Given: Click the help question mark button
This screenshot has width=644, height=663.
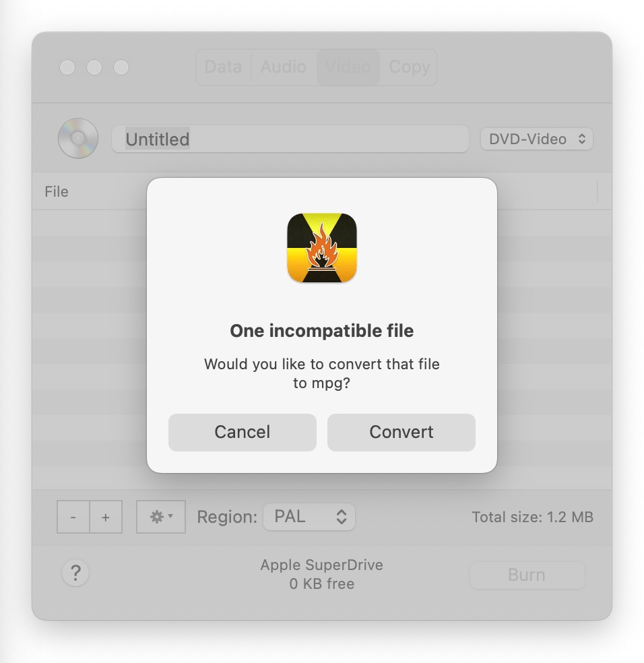Looking at the screenshot, I should (x=75, y=573).
